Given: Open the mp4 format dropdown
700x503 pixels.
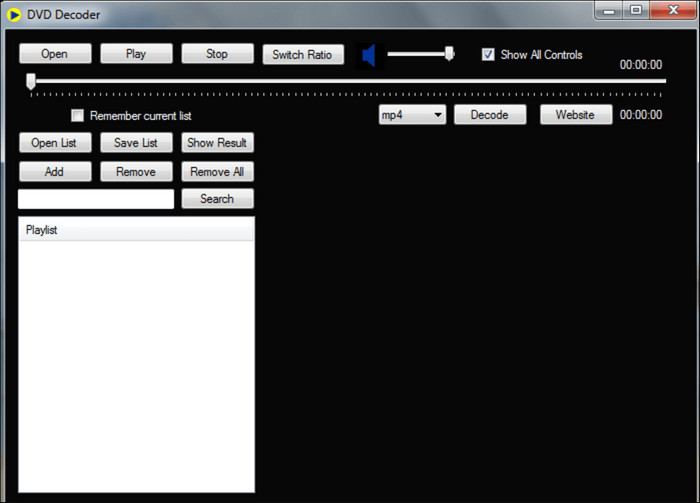Looking at the screenshot, I should (412, 115).
